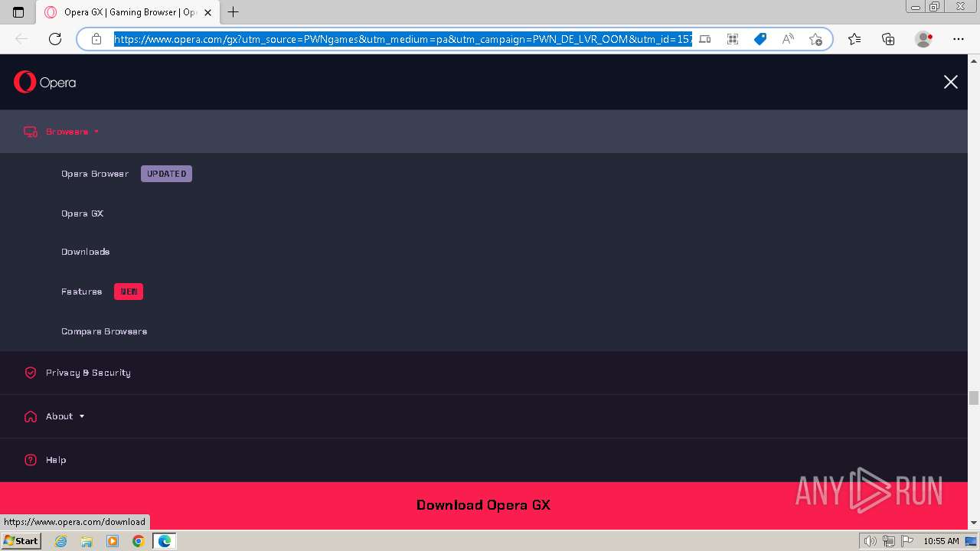Click the UPDATED badge beside Opera Browser

(166, 174)
